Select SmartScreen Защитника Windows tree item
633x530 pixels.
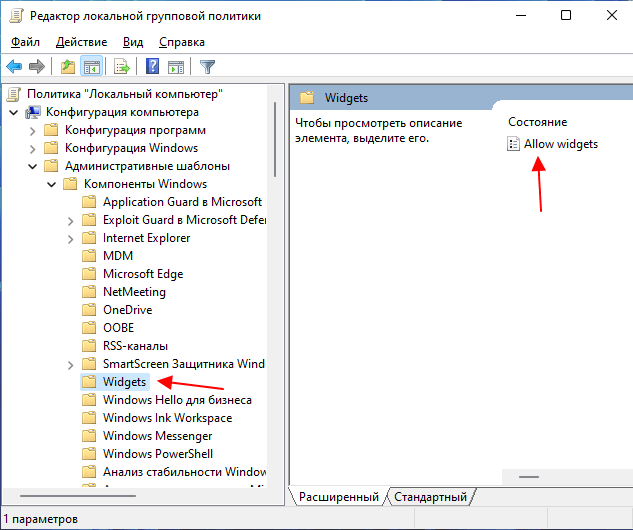coord(184,364)
